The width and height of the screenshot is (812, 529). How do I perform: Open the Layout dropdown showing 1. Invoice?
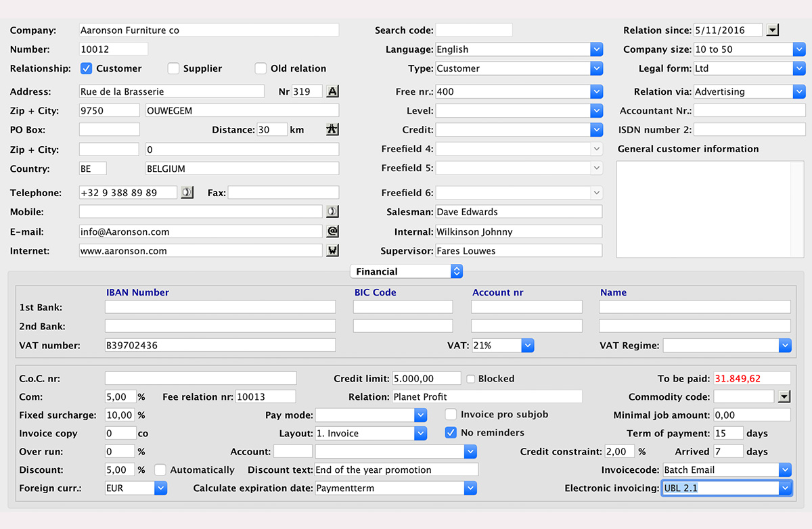[421, 433]
